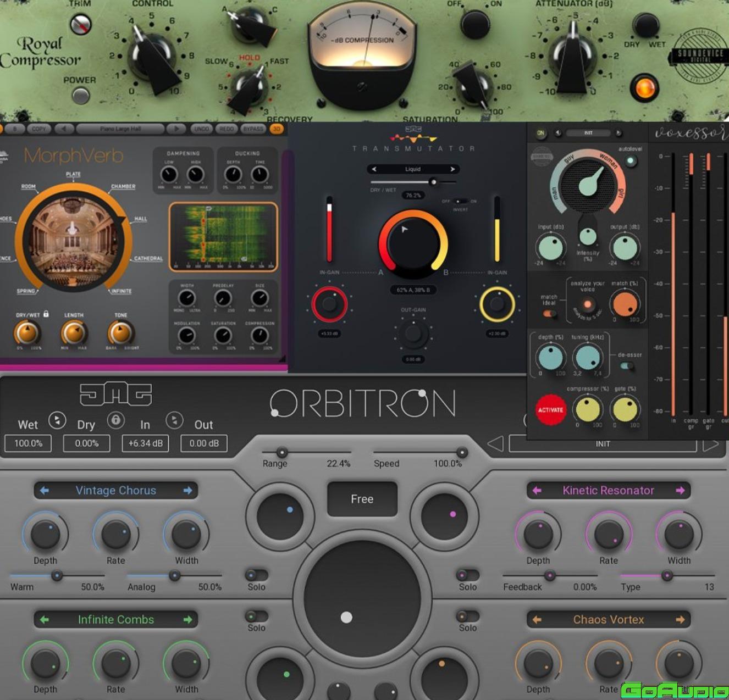Click the Transmutator Dry/Wet slider handle

tap(433, 182)
